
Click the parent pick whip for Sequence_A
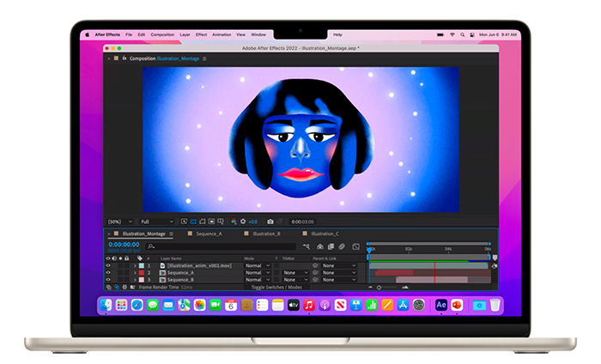tap(315, 273)
